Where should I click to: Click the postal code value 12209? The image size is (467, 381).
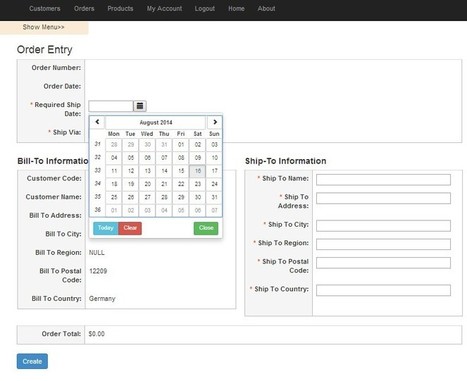point(98,271)
